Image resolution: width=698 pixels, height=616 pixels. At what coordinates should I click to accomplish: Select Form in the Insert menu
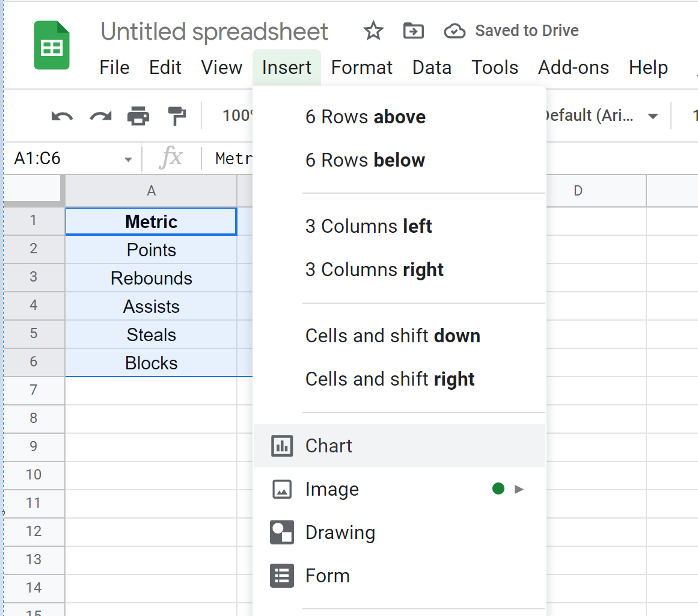point(327,576)
